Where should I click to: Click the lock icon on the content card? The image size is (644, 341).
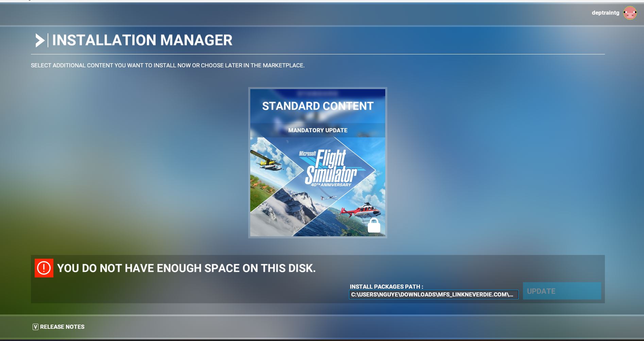point(374,225)
